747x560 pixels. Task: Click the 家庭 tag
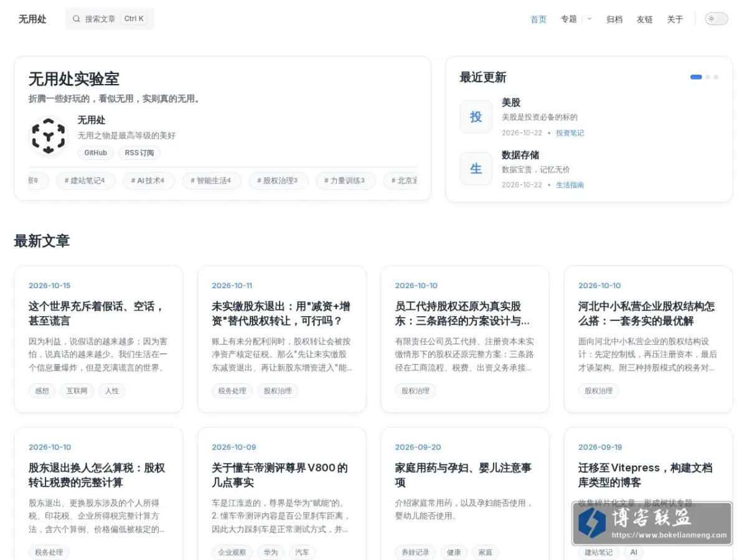486,552
